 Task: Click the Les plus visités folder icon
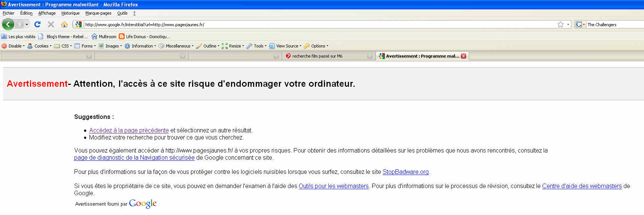coord(4,37)
